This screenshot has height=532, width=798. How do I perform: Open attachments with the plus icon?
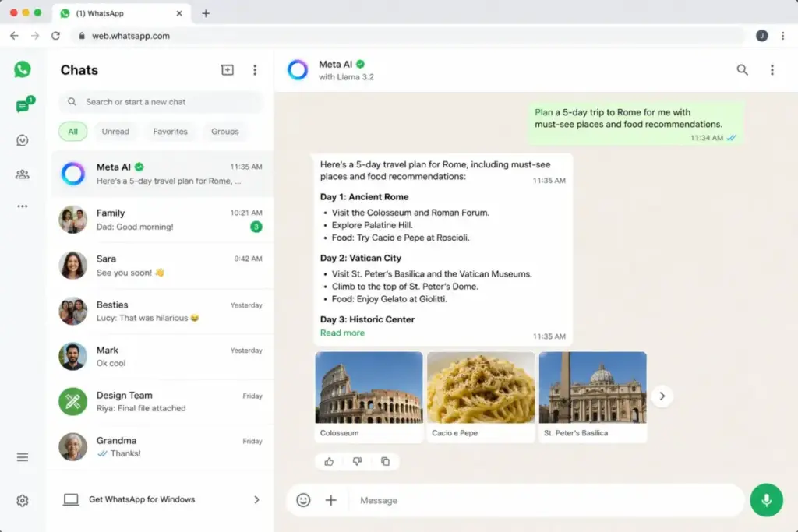click(330, 501)
